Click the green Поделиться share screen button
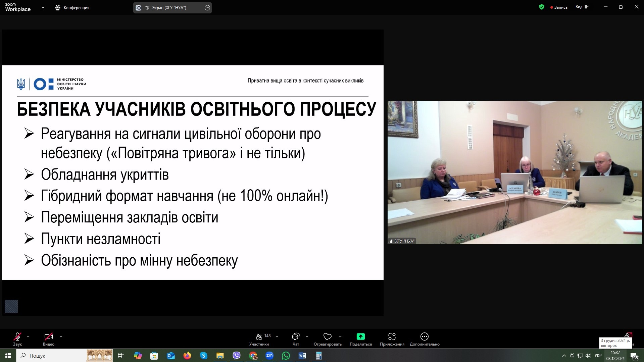The image size is (644, 362). (x=360, y=337)
